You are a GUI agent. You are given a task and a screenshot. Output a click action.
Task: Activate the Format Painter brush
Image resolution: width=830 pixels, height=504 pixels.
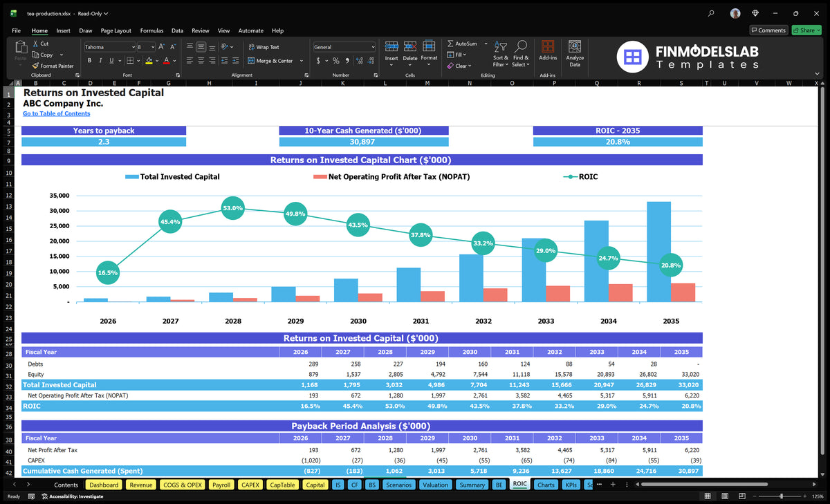click(35, 66)
